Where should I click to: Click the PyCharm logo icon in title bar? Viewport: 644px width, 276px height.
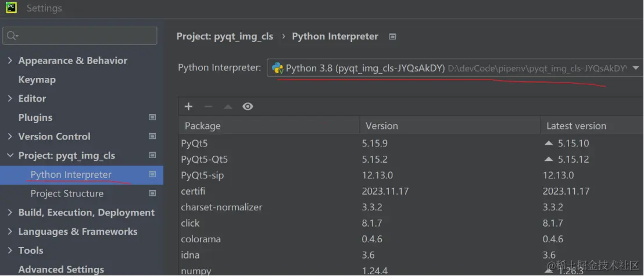point(10,8)
